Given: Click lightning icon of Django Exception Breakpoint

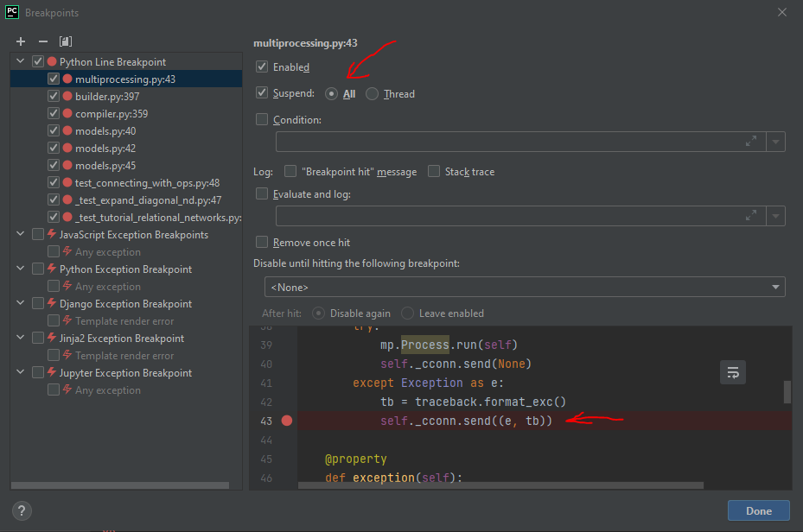Looking at the screenshot, I should click(51, 303).
